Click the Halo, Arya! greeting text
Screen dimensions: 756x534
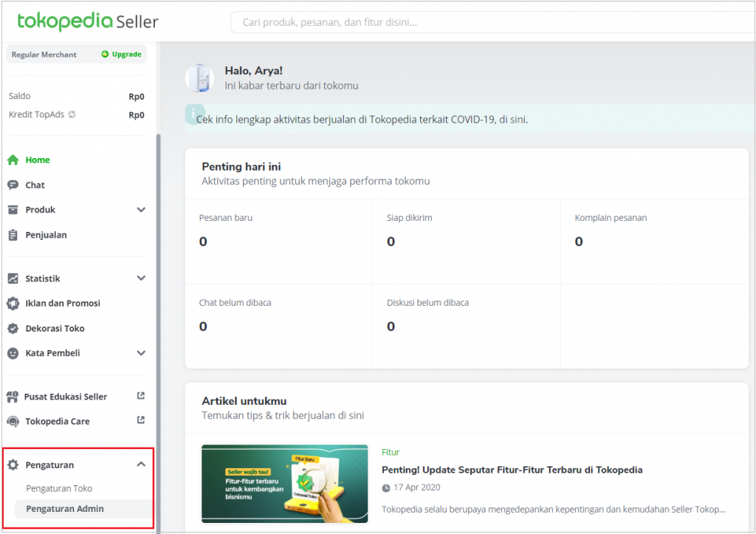[254, 70]
